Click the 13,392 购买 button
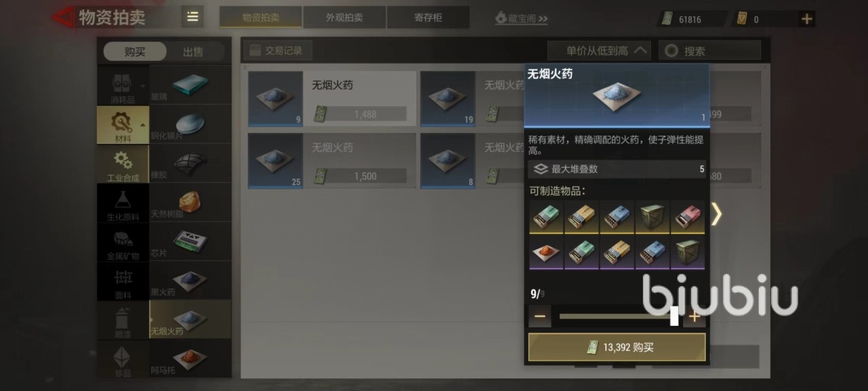This screenshot has height=391, width=868. (x=617, y=347)
